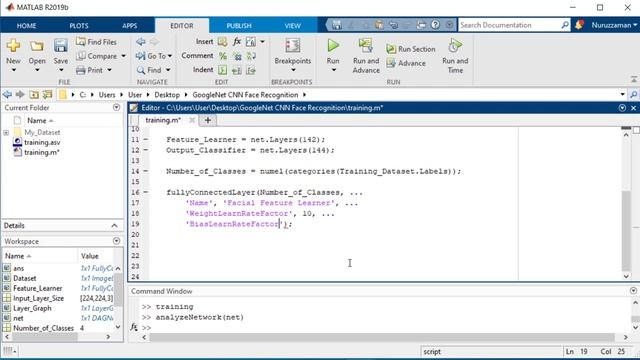Open the address bar path dropdown
This screenshot has height=360, width=640.
[622, 95]
